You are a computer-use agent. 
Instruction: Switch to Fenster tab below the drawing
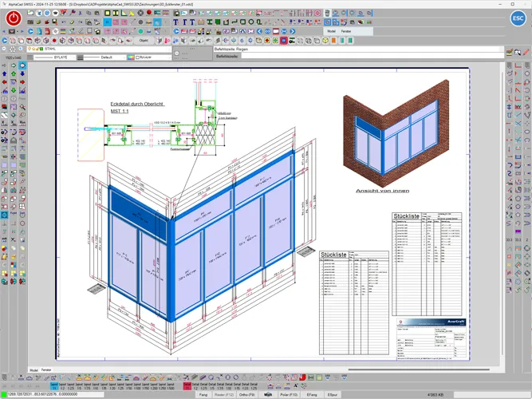pyautogui.click(x=46, y=371)
